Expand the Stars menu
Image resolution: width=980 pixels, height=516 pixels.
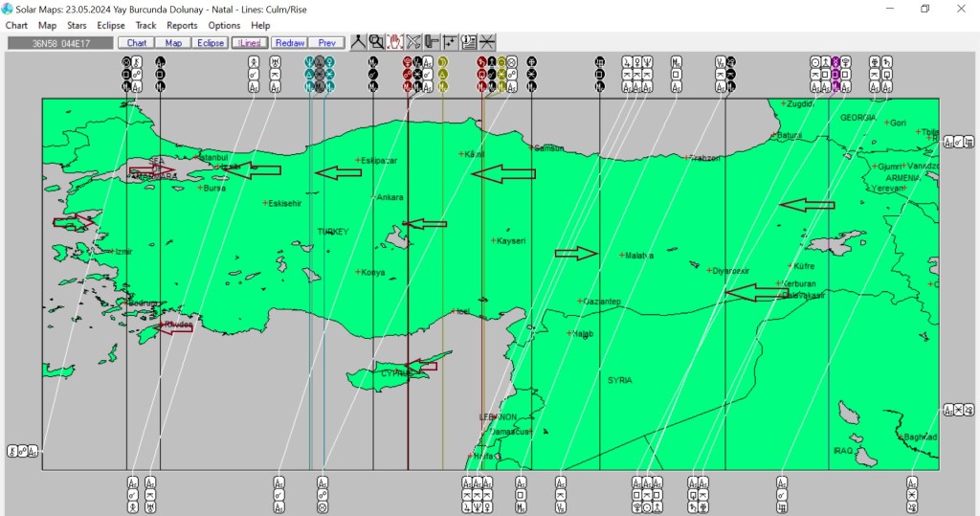[x=77, y=26]
